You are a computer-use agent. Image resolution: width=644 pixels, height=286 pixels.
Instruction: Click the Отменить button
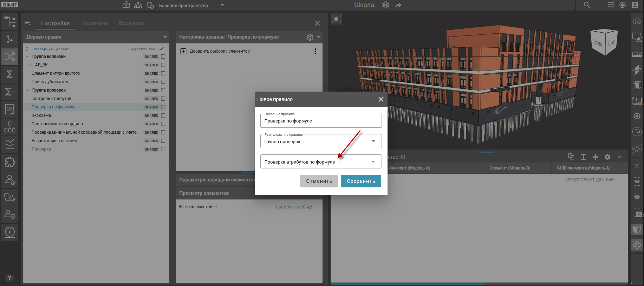(319, 181)
